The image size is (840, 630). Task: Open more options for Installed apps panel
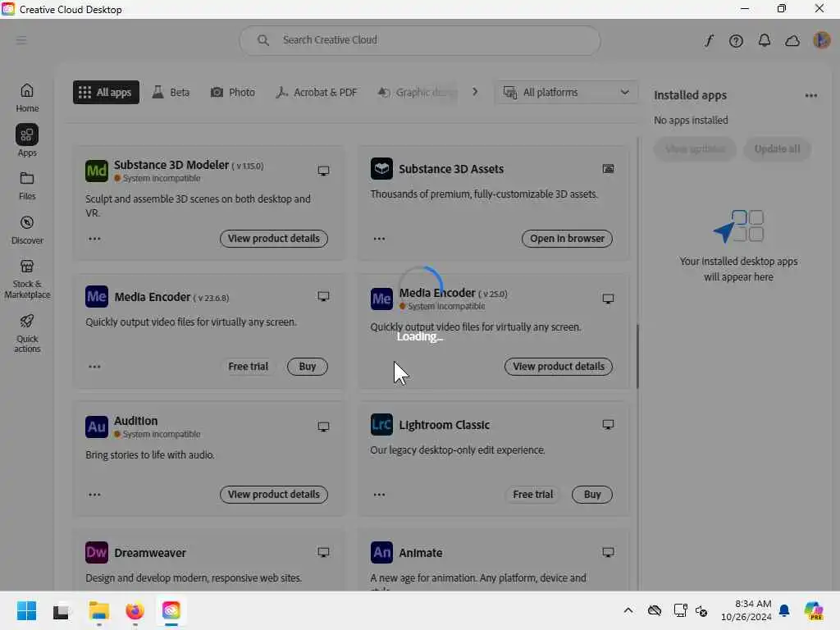pyautogui.click(x=811, y=95)
